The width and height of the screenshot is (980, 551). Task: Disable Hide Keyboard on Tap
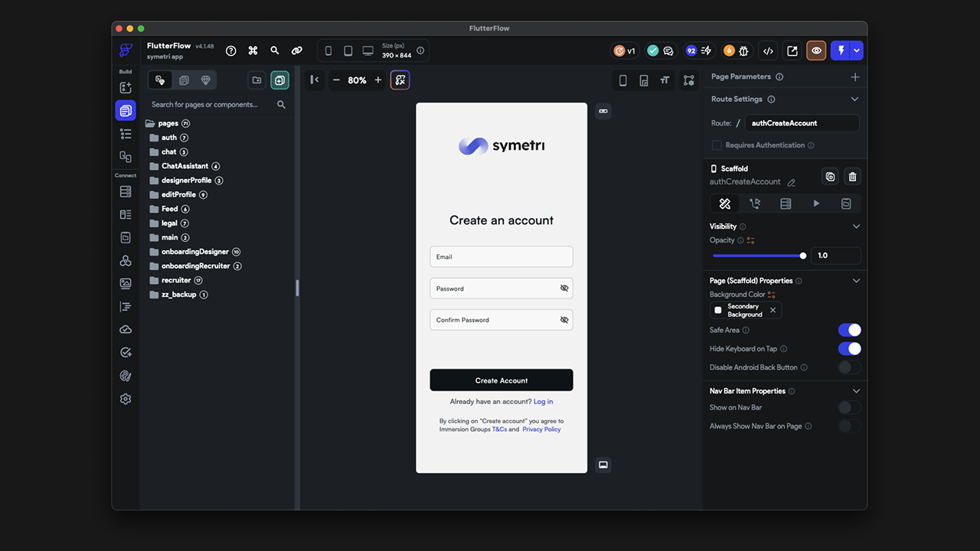849,348
